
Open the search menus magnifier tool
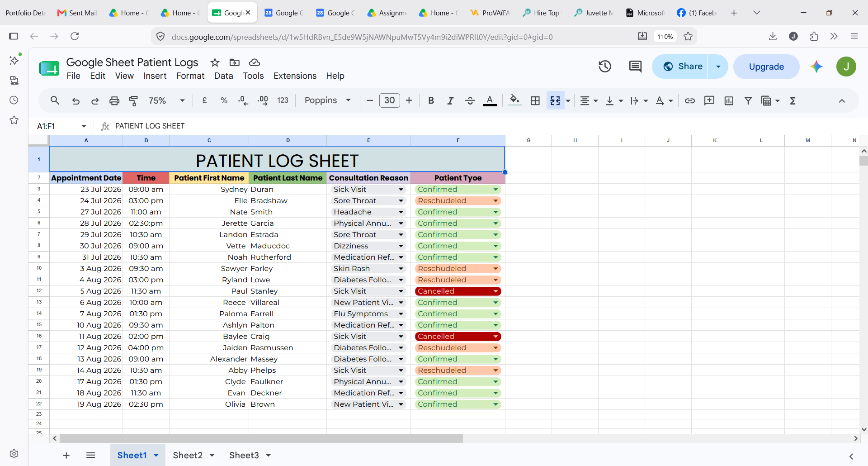pyautogui.click(x=55, y=100)
